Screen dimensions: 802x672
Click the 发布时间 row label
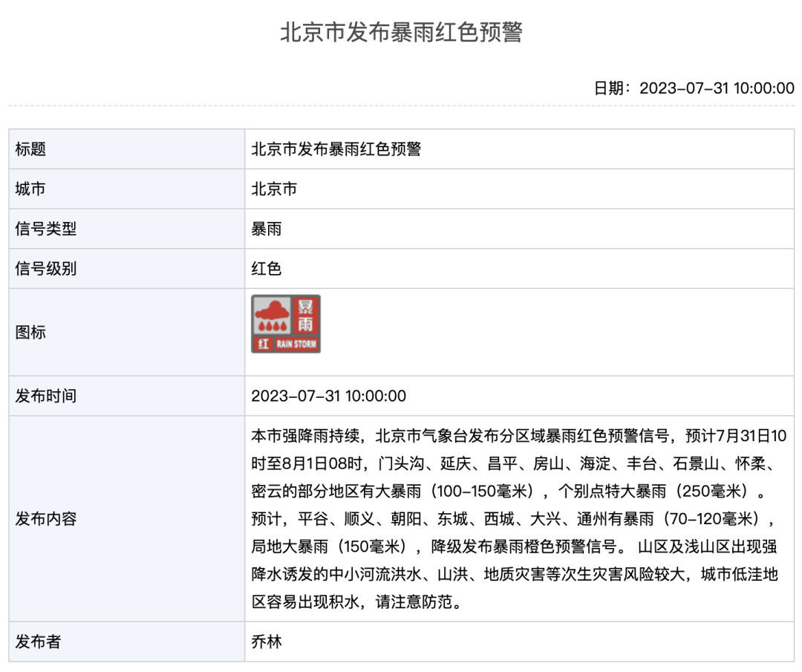(45, 396)
